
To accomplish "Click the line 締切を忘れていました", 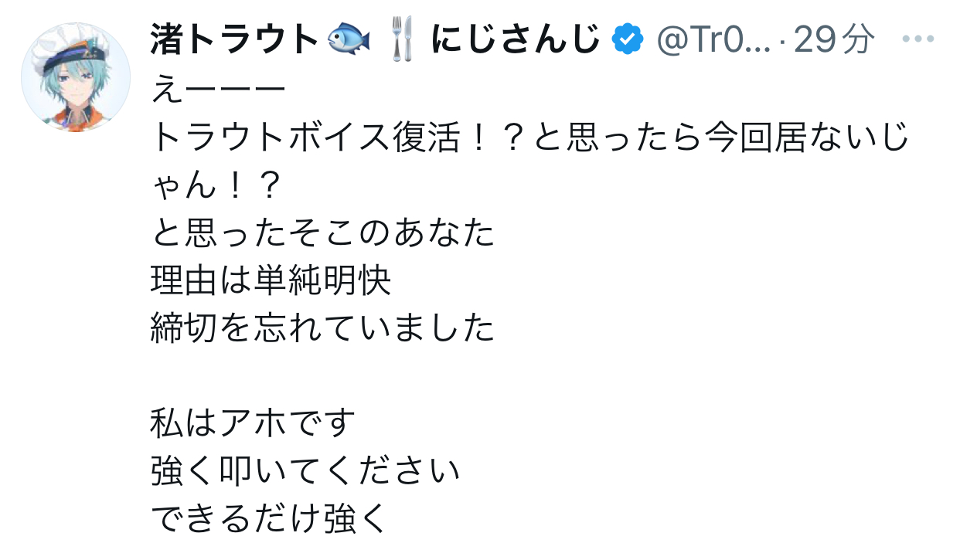I will tap(323, 330).
